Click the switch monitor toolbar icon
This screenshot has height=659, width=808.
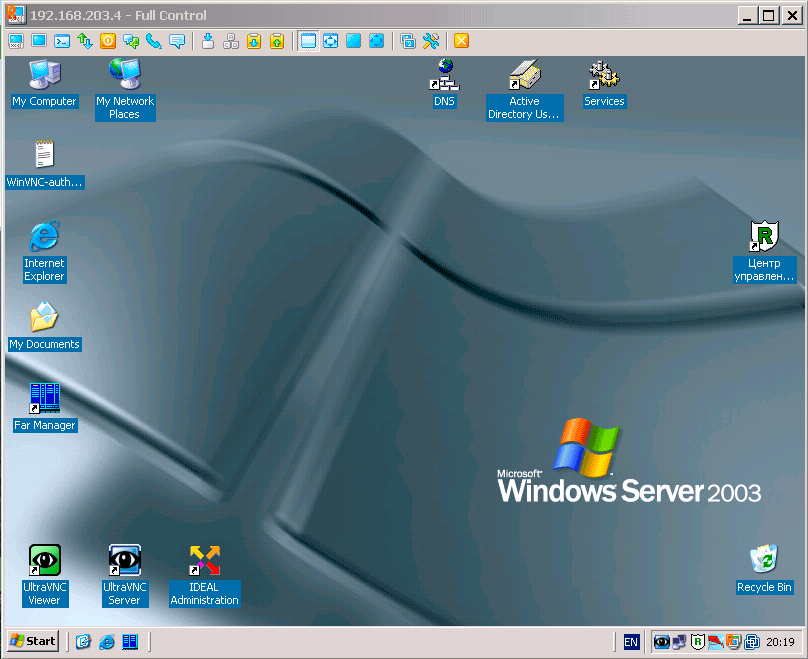point(408,41)
